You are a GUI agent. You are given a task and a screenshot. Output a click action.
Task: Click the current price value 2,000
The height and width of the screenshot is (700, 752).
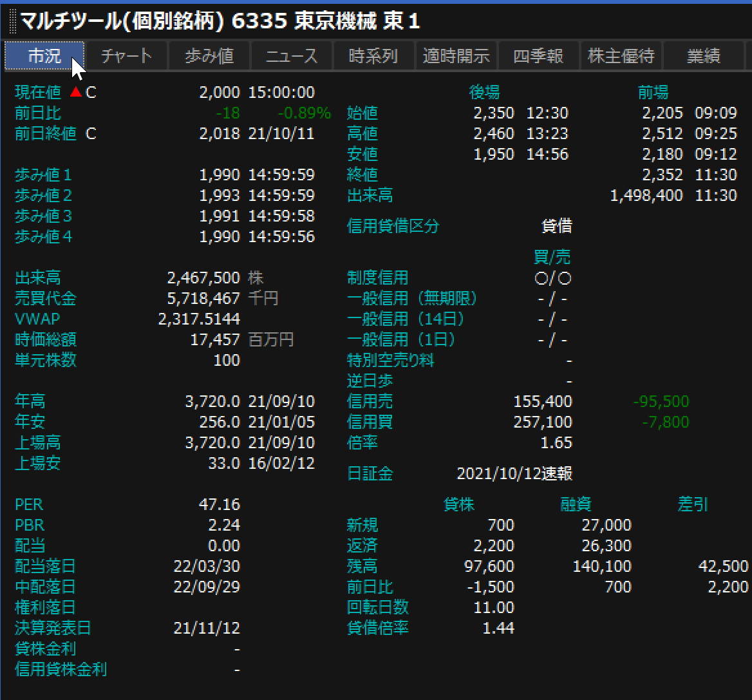click(219, 92)
